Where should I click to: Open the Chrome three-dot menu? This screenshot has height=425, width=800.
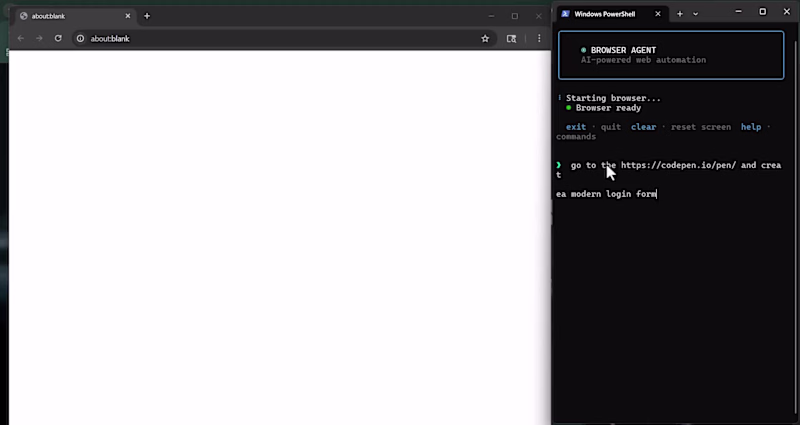click(539, 38)
